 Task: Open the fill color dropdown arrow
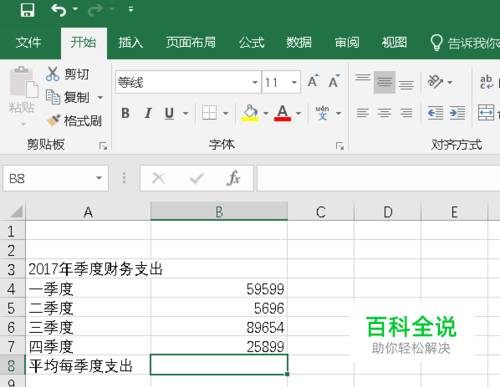pyautogui.click(x=266, y=114)
